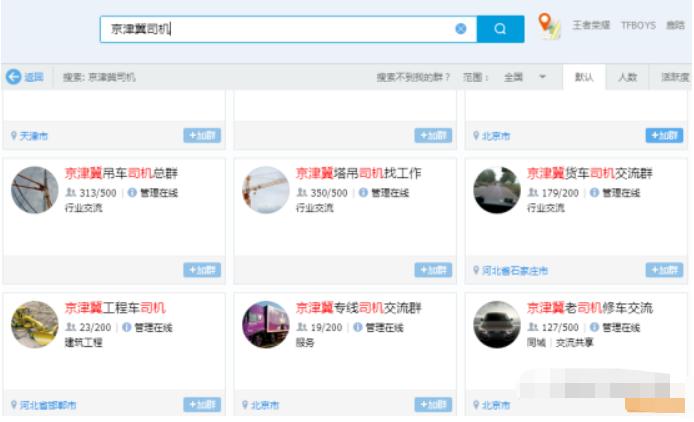Open the 范围 全国 dropdown

(x=524, y=77)
